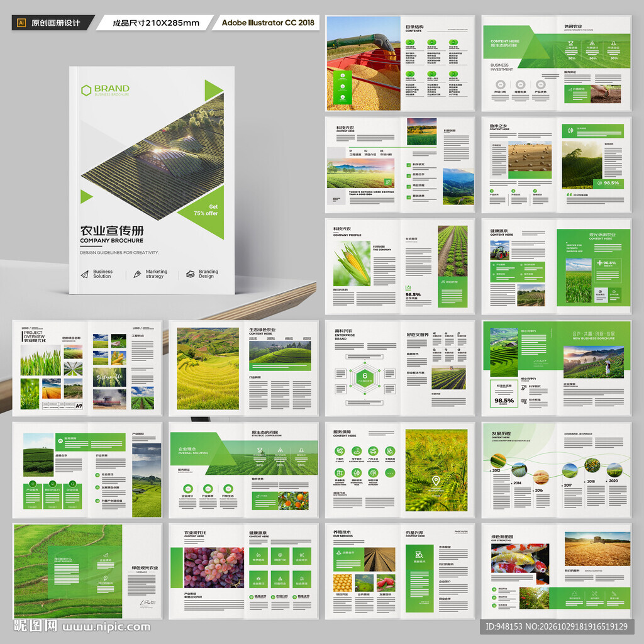Click the location pin icon on the wheat photo
The width and height of the screenshot is (644, 644).
pyautogui.click(x=436, y=480)
